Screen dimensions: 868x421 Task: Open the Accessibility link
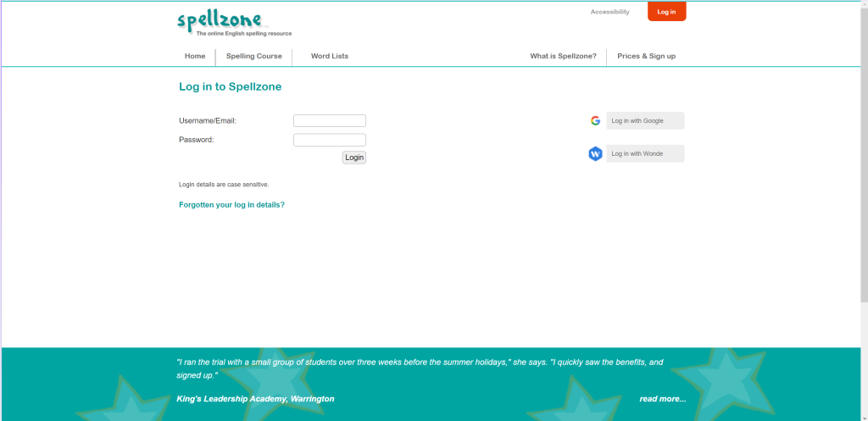coord(609,12)
